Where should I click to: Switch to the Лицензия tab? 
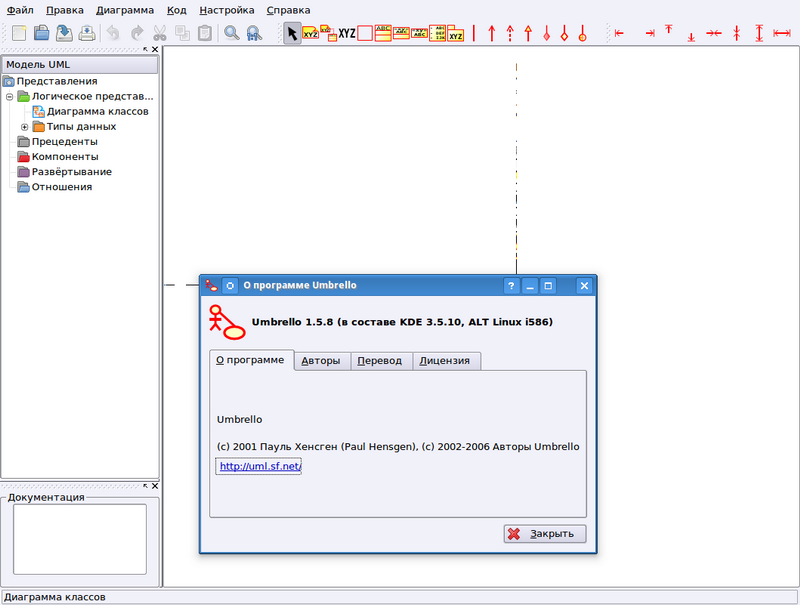[444, 361]
